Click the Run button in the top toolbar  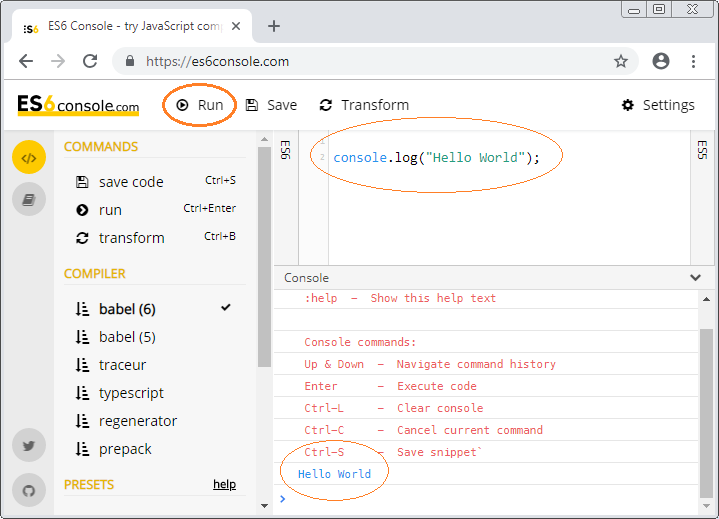click(x=199, y=105)
